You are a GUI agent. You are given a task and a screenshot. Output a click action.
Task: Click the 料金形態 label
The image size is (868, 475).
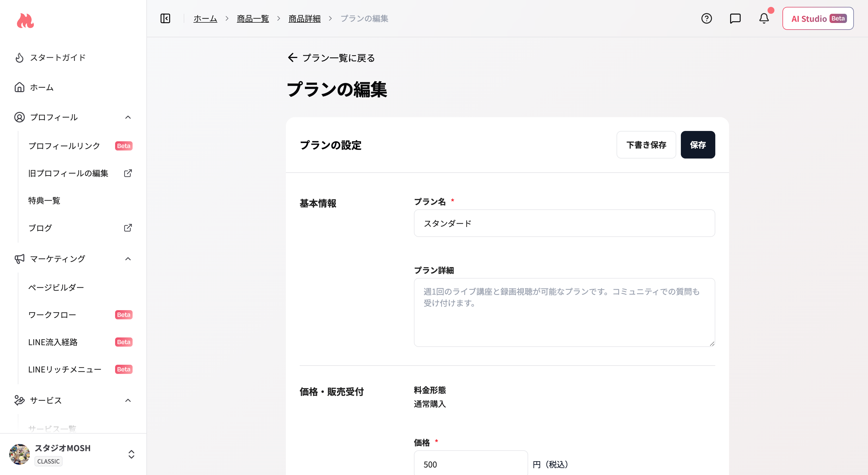tap(430, 390)
